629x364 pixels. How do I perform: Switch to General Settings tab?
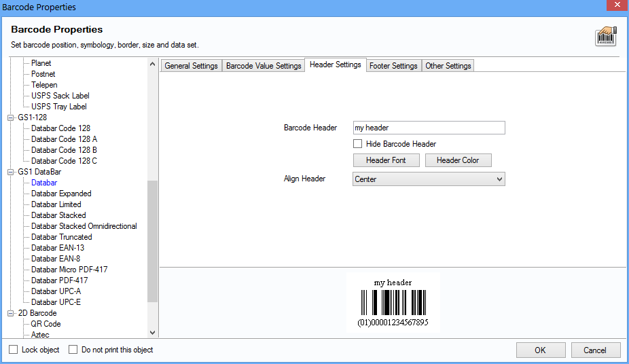(191, 66)
